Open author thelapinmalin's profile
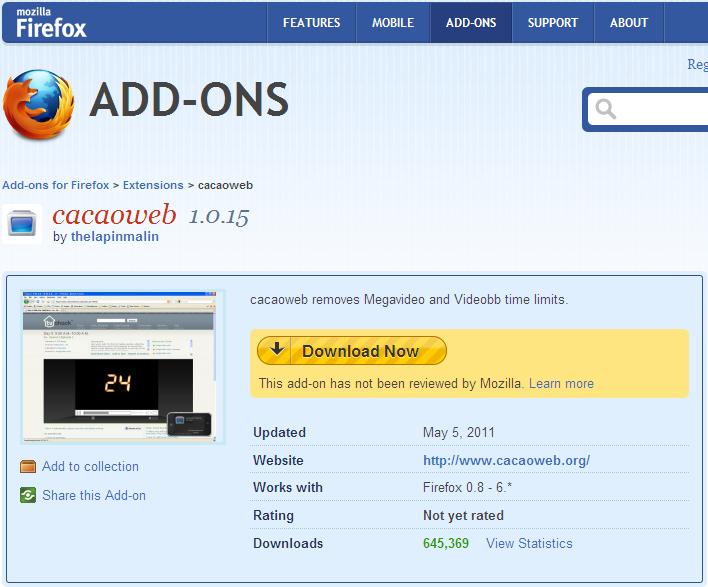708x587 pixels. click(x=115, y=236)
